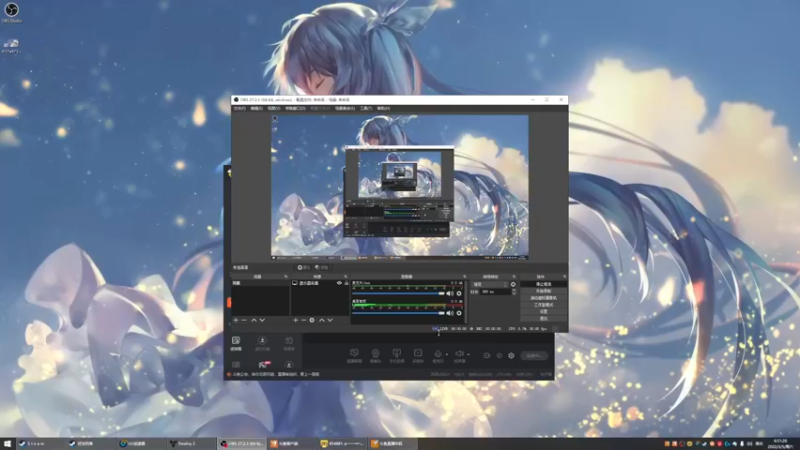The height and width of the screenshot is (450, 800).
Task: Open OBS Studio desktop shortcut icon
Action: tap(11, 12)
